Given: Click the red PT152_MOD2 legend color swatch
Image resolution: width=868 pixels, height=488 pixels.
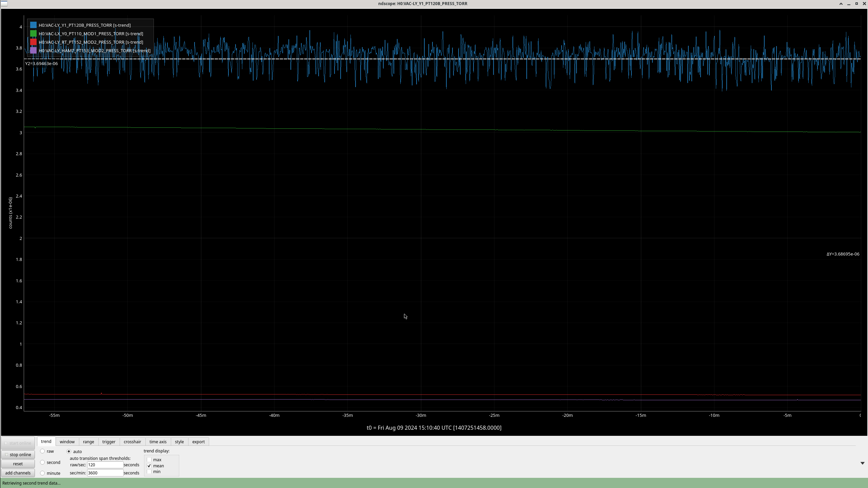Looking at the screenshot, I should pos(33,42).
